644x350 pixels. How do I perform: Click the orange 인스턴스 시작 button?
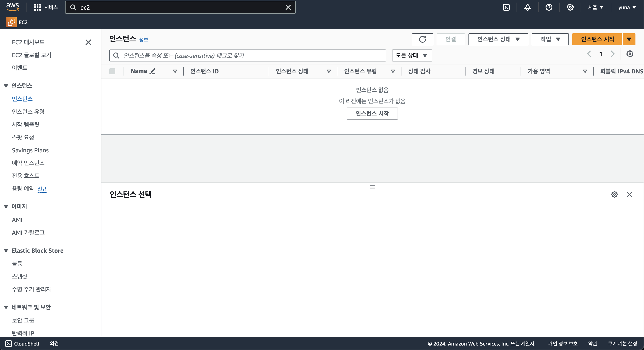597,39
